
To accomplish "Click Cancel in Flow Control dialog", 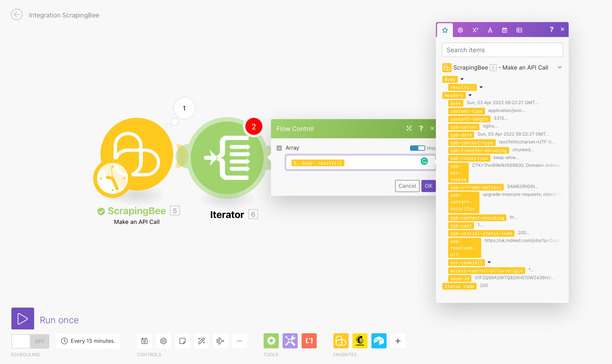I will [x=407, y=186].
